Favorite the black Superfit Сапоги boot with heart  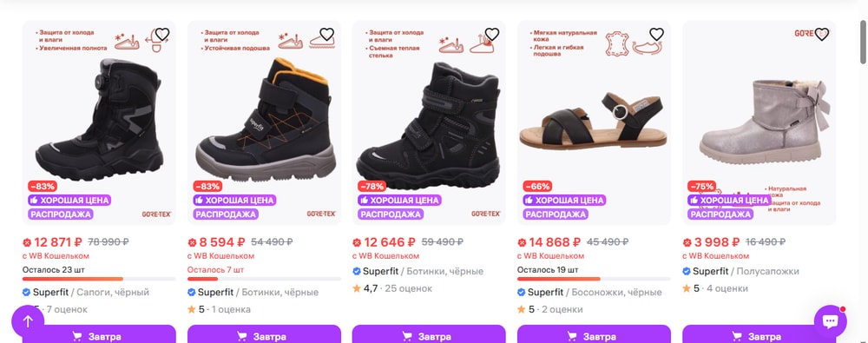[161, 35]
